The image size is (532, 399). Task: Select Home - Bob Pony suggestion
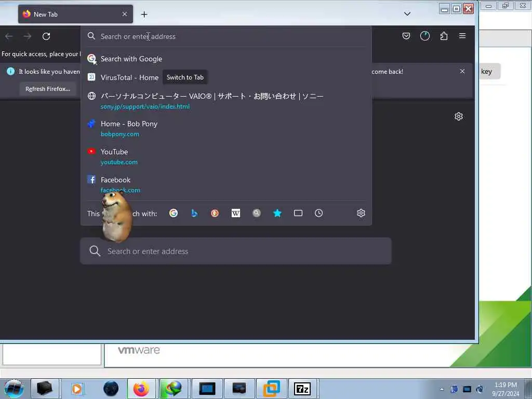pyautogui.click(x=226, y=129)
